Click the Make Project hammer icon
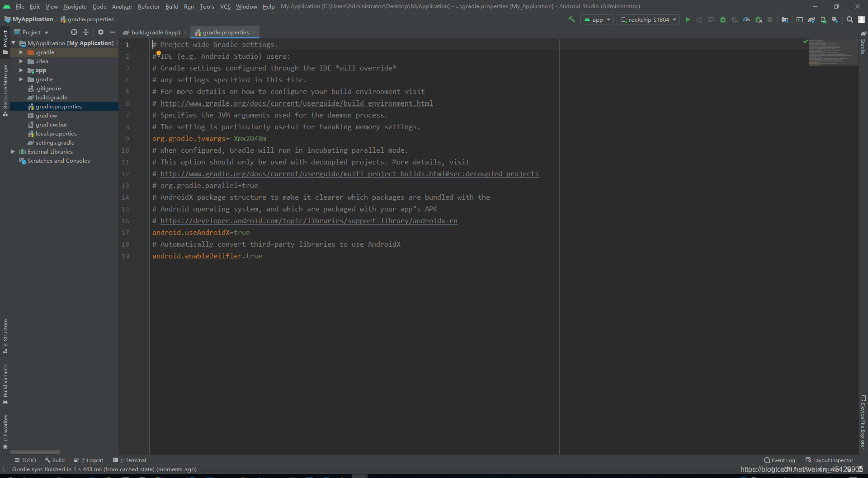 point(571,19)
